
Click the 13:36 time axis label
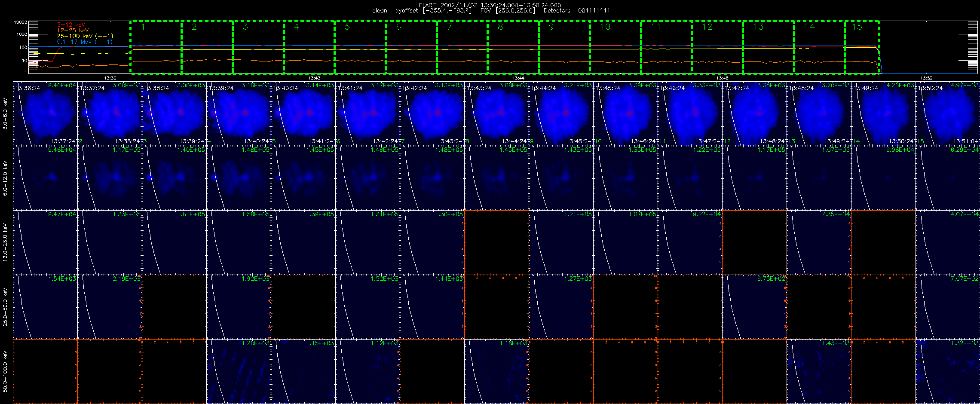point(110,78)
